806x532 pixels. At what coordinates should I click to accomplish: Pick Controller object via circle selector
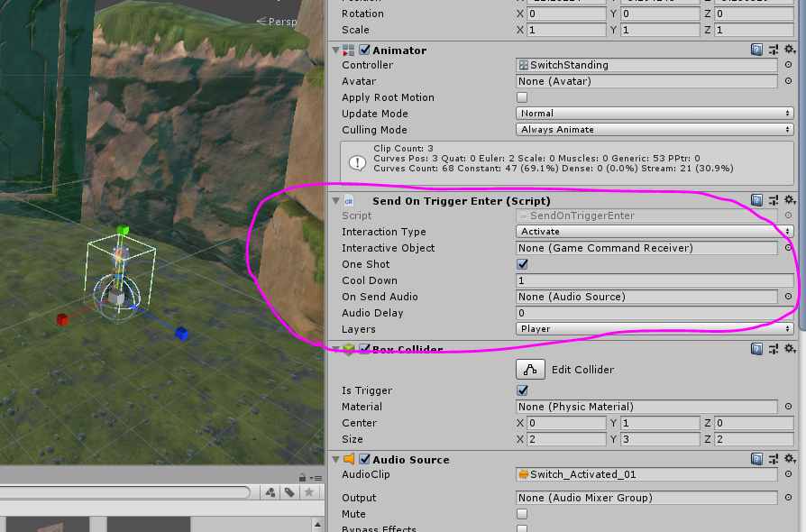tap(788, 65)
